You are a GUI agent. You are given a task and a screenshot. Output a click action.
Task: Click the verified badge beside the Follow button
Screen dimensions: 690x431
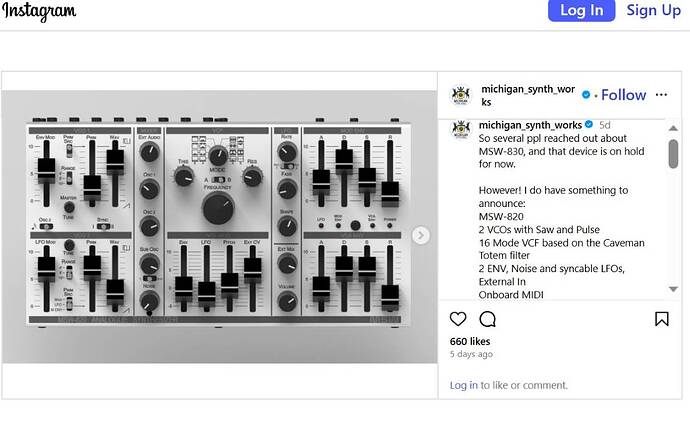587,95
